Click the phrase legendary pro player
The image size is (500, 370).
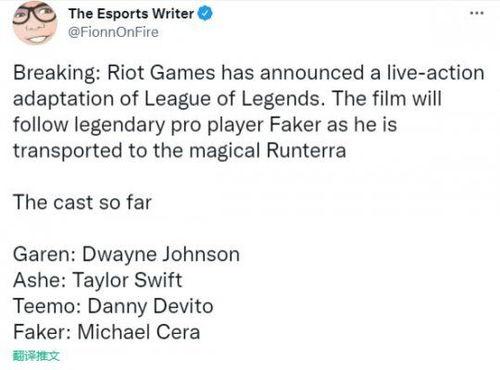(x=169, y=125)
